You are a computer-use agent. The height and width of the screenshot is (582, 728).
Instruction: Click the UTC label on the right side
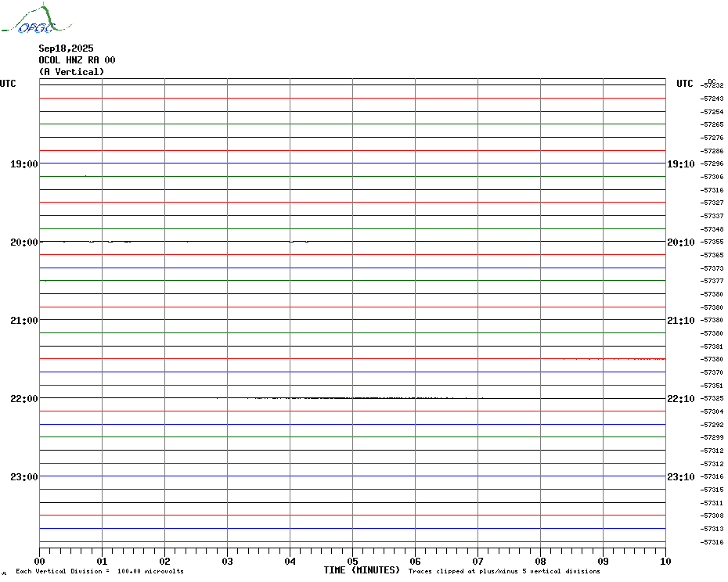(684, 84)
